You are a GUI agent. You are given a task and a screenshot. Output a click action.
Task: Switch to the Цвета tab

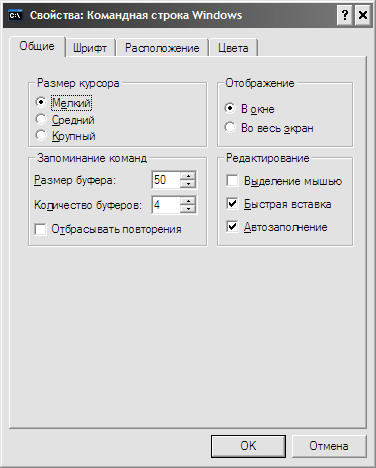click(x=233, y=48)
